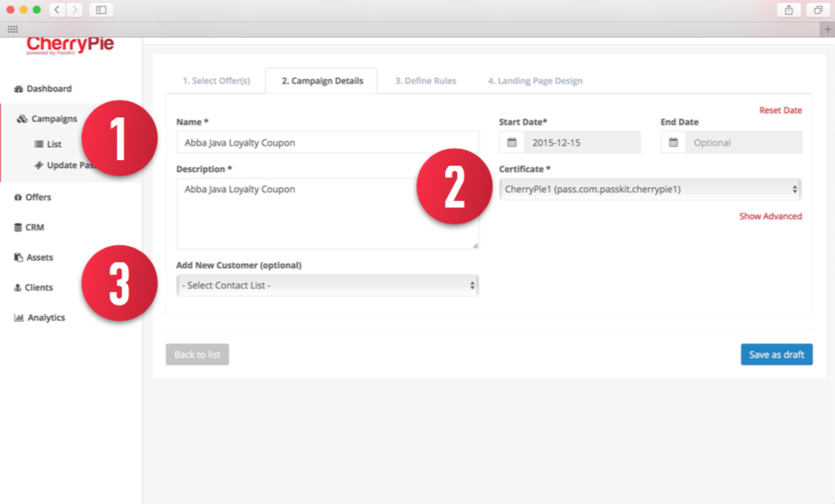Viewport: 835px width, 504px height.
Task: Open the Dashboard menu item
Action: click(x=49, y=89)
